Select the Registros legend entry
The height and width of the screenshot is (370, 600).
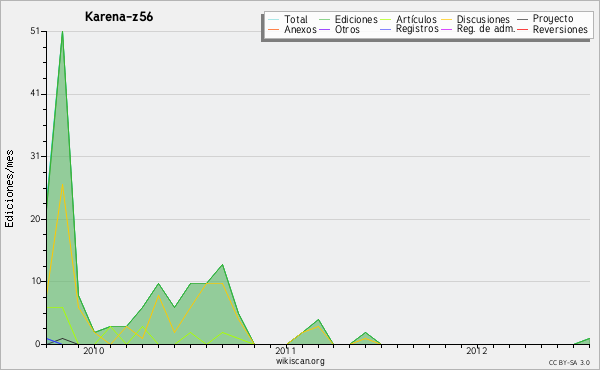(x=417, y=29)
